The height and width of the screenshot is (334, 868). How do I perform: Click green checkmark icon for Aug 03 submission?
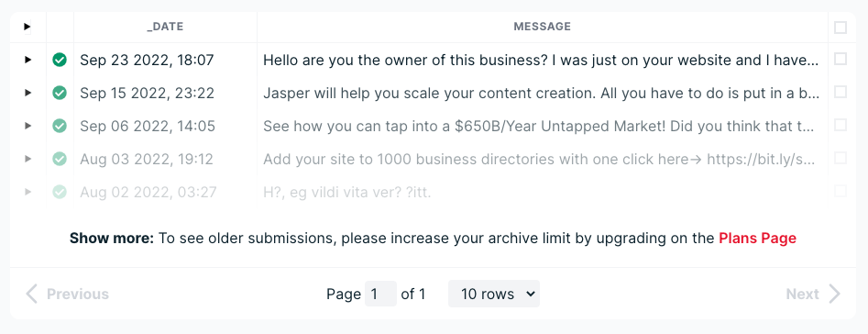pos(60,160)
